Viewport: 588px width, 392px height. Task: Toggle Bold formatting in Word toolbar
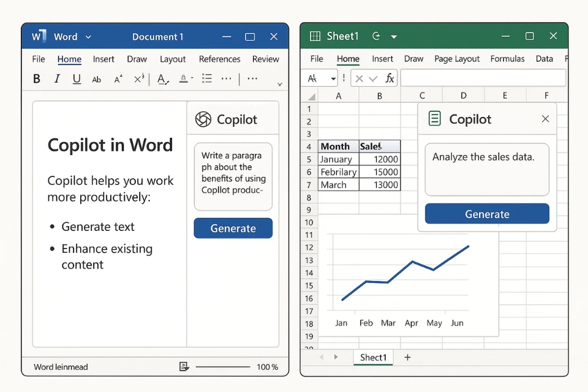click(x=36, y=79)
